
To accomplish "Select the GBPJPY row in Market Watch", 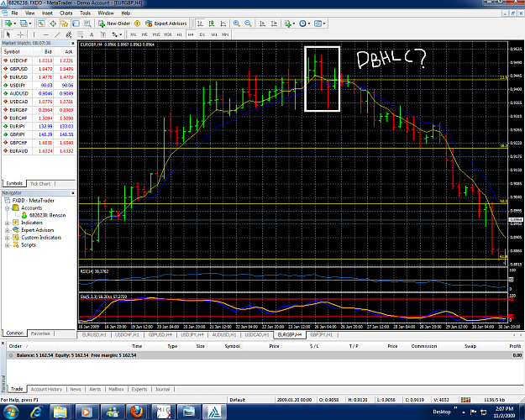I will coord(39,134).
